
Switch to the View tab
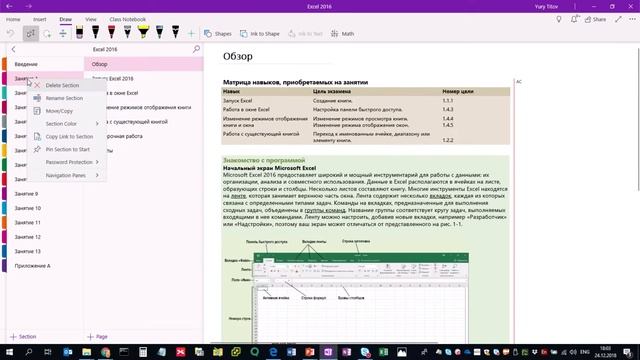[91, 19]
